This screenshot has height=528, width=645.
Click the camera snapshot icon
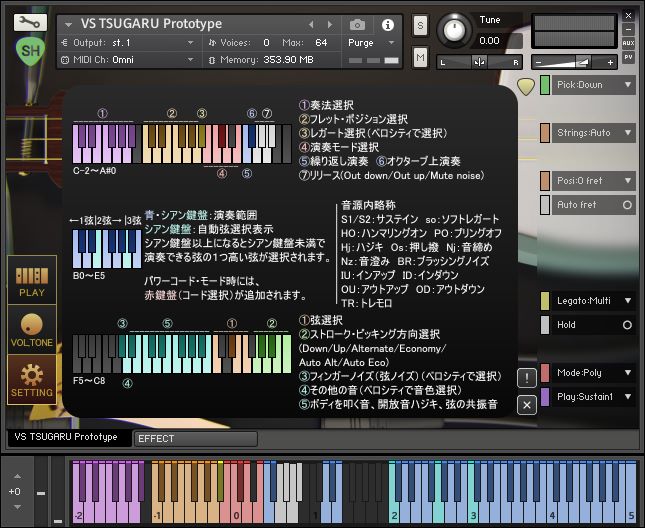point(358,24)
